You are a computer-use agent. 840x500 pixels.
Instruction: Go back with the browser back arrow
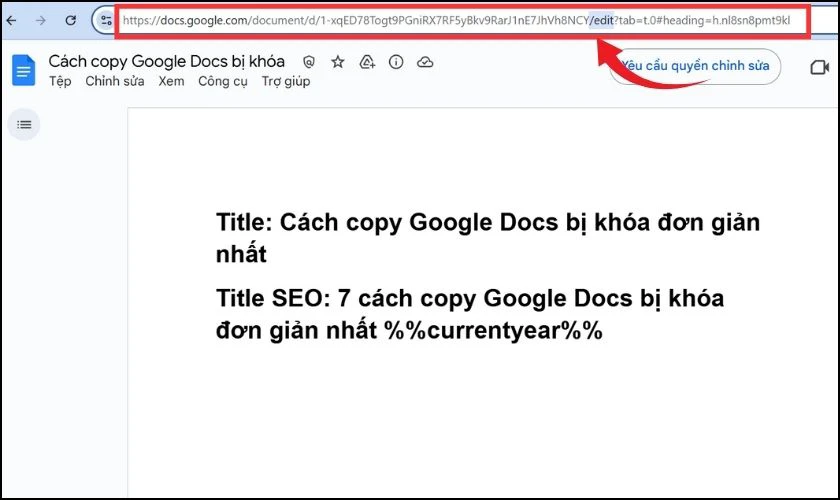tap(11, 21)
